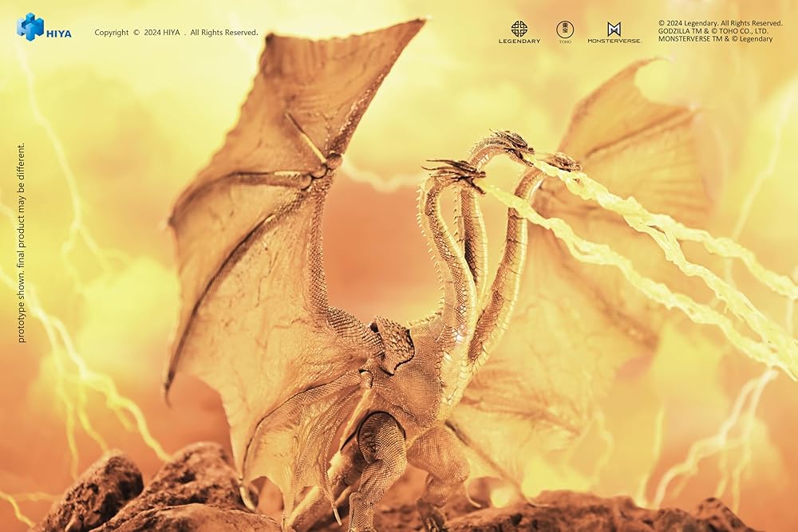
Task: Click the blue HIYA cube logo
Action: click(30, 26)
